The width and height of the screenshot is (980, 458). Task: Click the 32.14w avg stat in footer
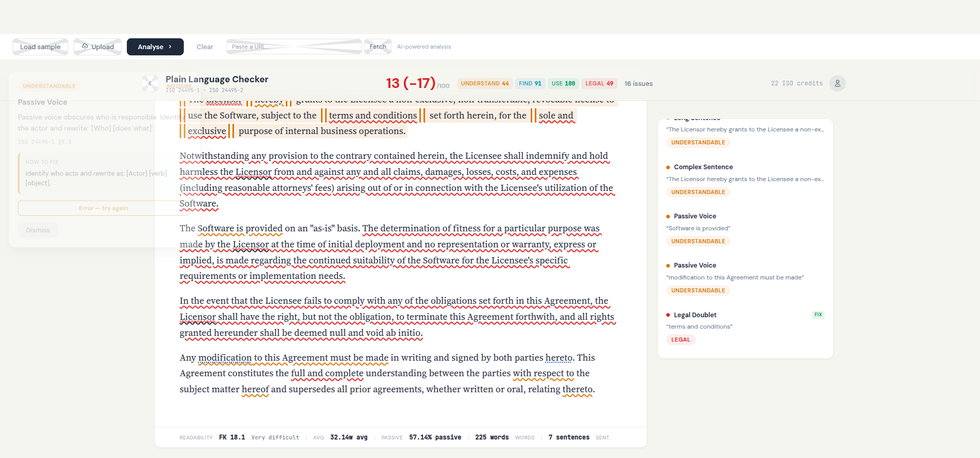coord(349,437)
